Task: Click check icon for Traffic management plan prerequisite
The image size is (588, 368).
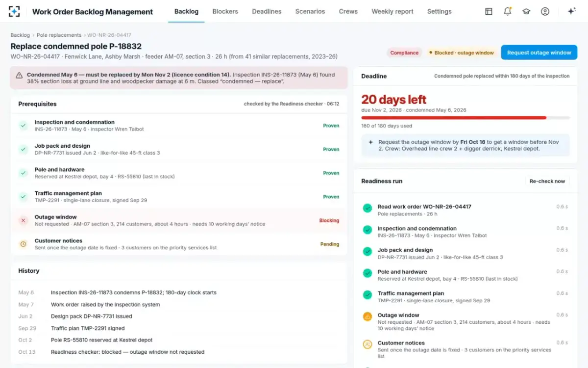Action: (23, 197)
